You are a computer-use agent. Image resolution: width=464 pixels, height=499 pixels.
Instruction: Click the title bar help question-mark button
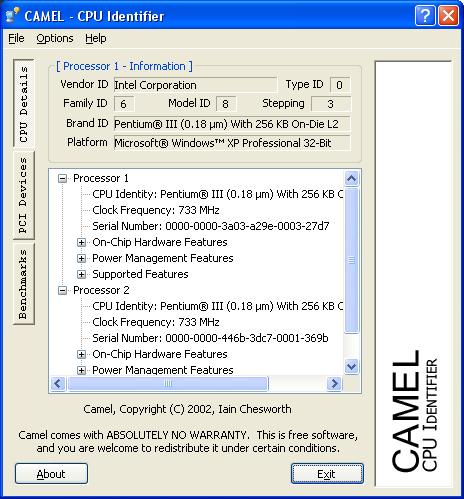coord(425,15)
